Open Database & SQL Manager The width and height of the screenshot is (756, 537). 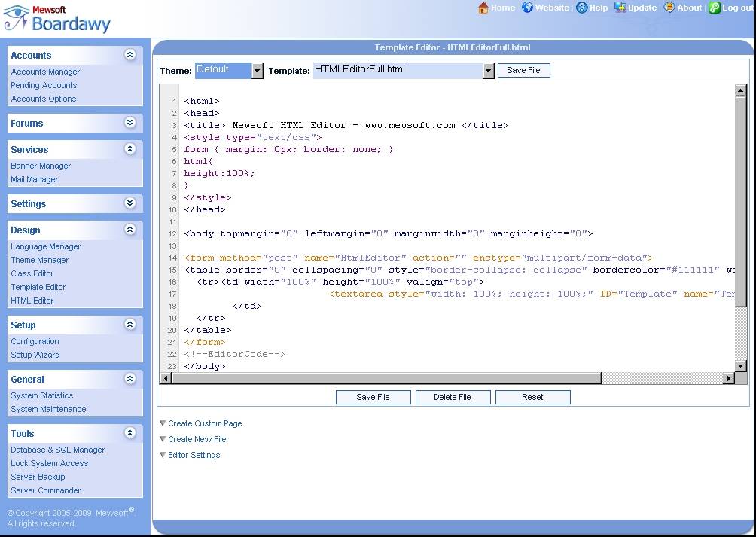(x=57, y=450)
